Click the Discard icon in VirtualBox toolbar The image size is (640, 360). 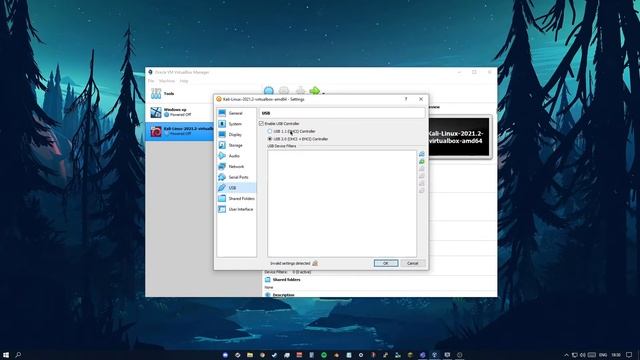pyautogui.click(x=300, y=91)
